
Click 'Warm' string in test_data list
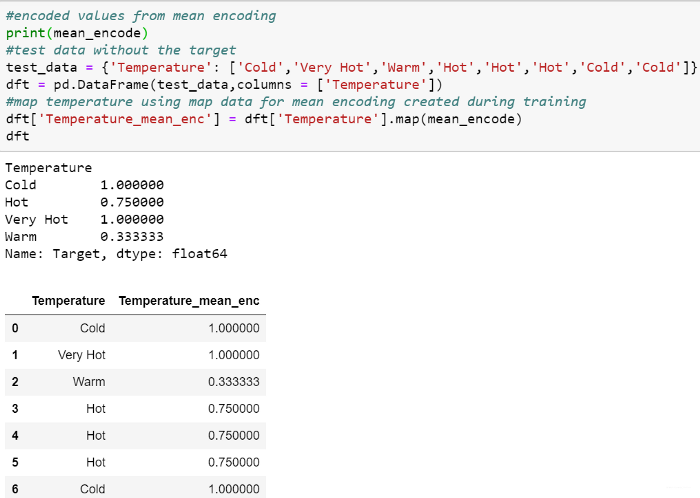pyautogui.click(x=403, y=67)
